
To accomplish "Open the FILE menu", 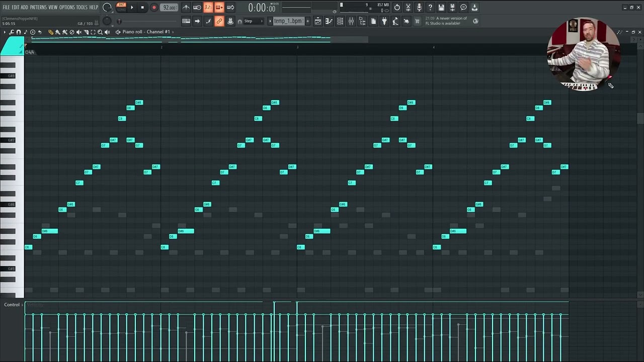I will click(6, 8).
